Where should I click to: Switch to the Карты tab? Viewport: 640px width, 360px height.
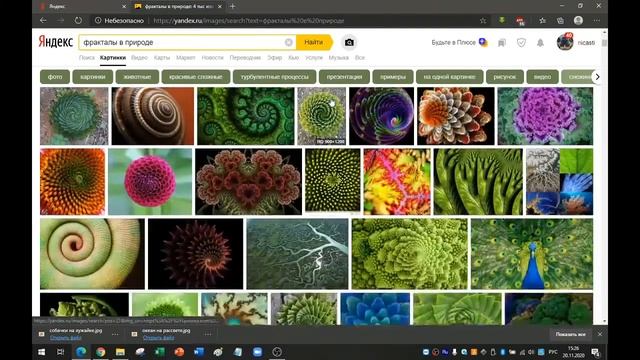162,58
